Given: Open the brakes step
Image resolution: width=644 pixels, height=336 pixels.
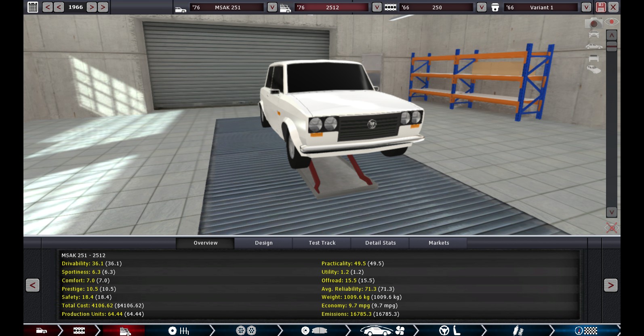Looking at the screenshot, I should [x=314, y=331].
